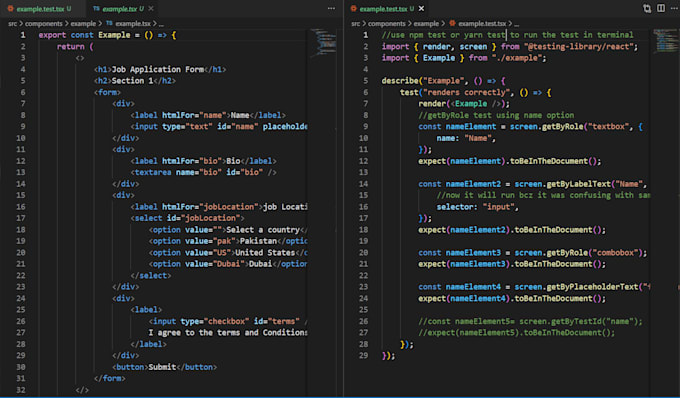Click the closing </form> tag line

109,378
